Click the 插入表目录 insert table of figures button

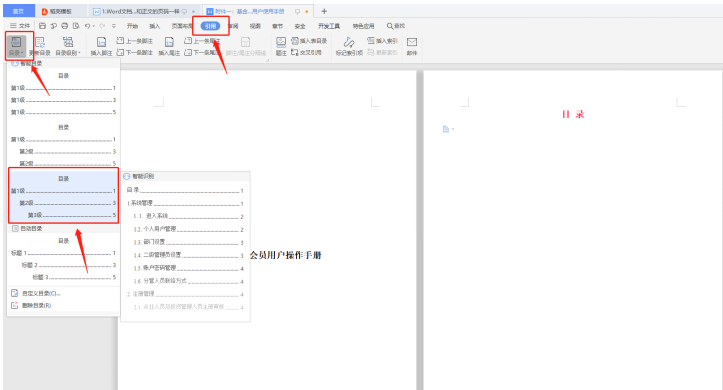coord(309,41)
